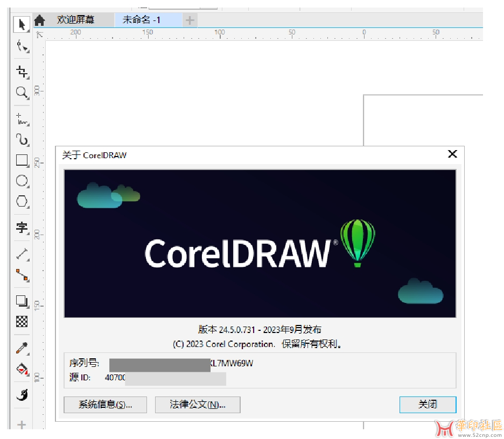The height and width of the screenshot is (439, 504).
Task: Choose the Connector tool
Action: point(22,275)
